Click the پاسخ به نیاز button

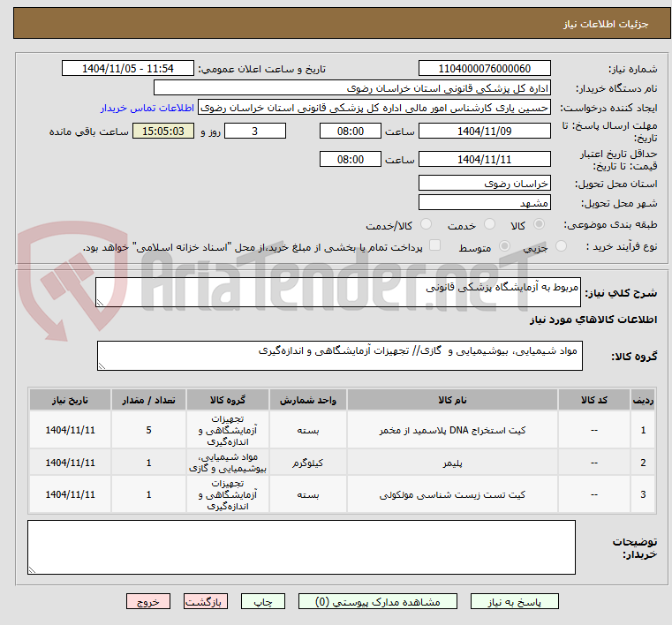click(514, 601)
